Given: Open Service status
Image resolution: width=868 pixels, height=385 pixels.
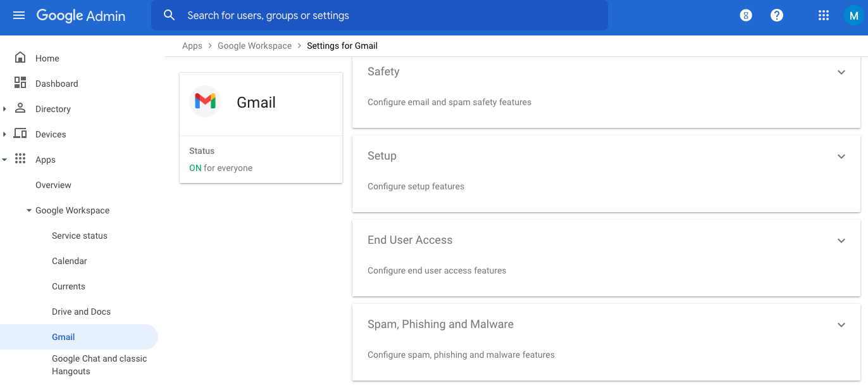Looking at the screenshot, I should tap(80, 236).
